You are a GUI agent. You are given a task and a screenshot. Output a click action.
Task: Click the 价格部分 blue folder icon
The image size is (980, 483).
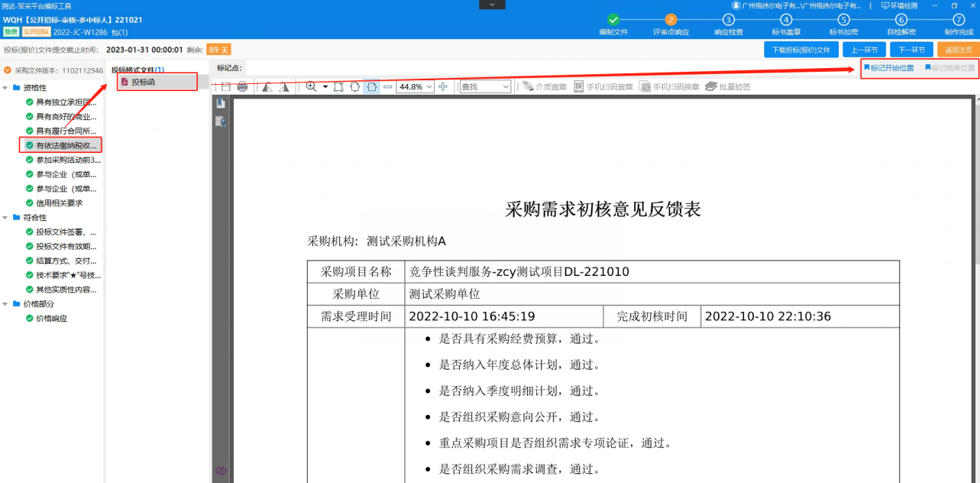(x=17, y=304)
